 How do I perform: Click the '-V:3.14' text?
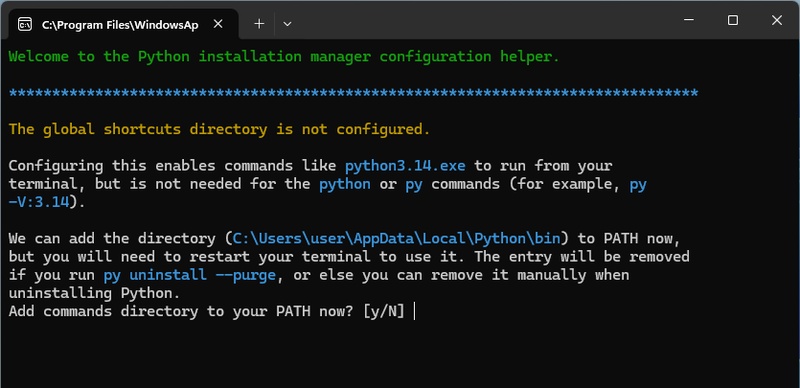coord(39,202)
